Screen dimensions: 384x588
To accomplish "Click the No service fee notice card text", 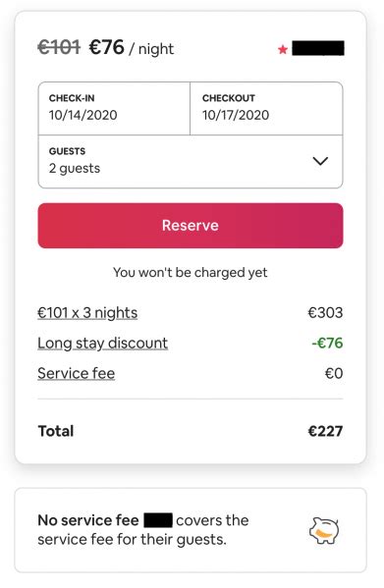I will click(143, 530).
